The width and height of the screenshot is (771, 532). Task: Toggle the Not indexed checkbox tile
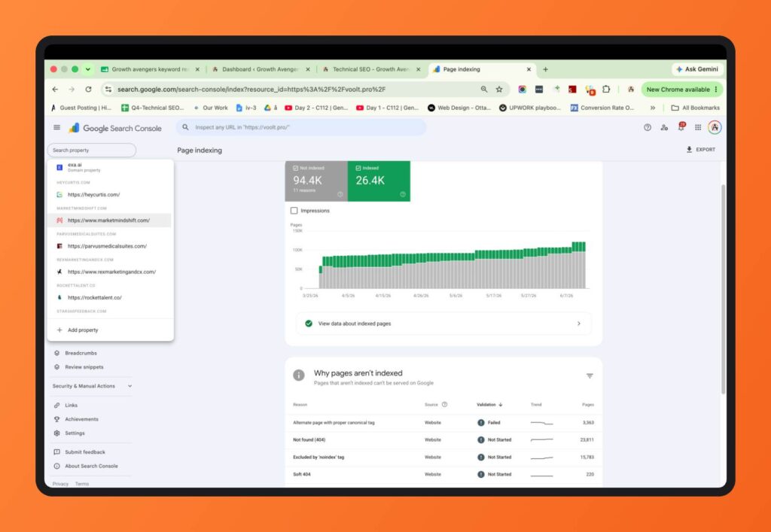(x=316, y=181)
